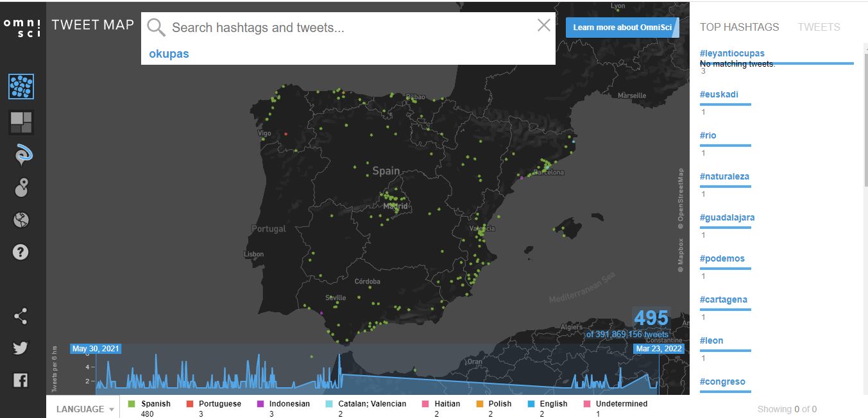
Task: Select the pointmap view icon
Action: (21, 87)
